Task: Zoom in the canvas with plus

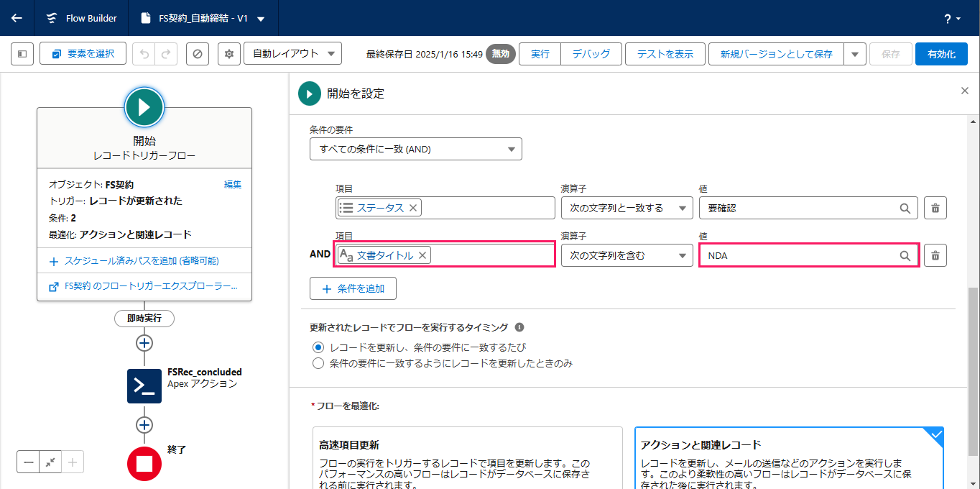Action: pos(73,462)
